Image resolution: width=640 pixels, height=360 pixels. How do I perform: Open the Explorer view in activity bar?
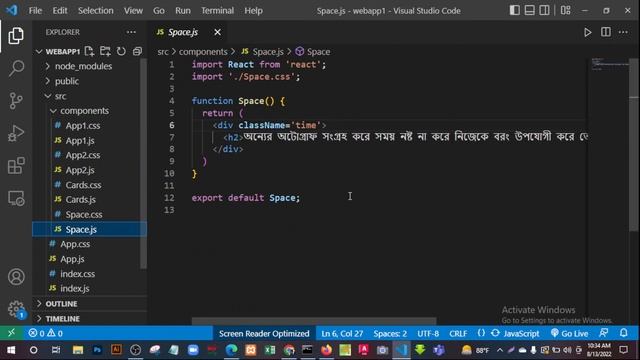pos(16,36)
